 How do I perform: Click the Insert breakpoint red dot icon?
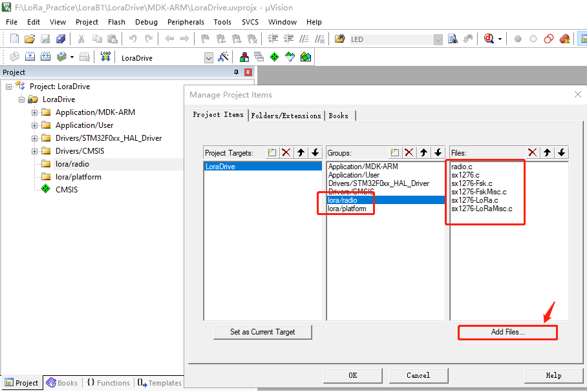518,39
